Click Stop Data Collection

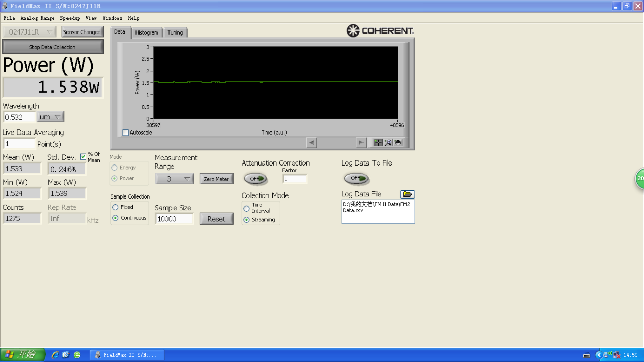point(52,47)
